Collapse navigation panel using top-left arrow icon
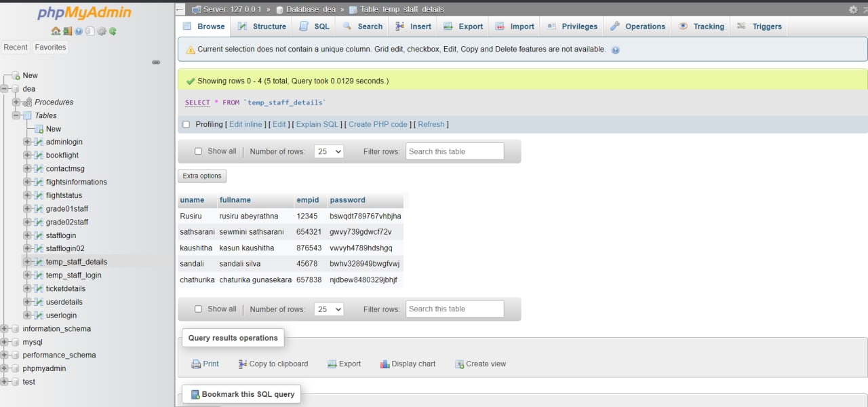868x407 pixels. 180,9
